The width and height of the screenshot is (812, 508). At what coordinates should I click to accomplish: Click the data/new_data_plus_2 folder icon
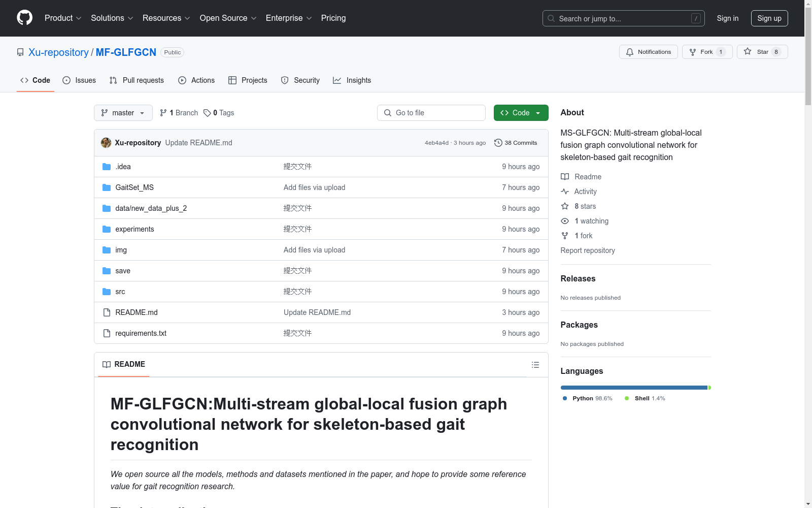[x=107, y=208]
